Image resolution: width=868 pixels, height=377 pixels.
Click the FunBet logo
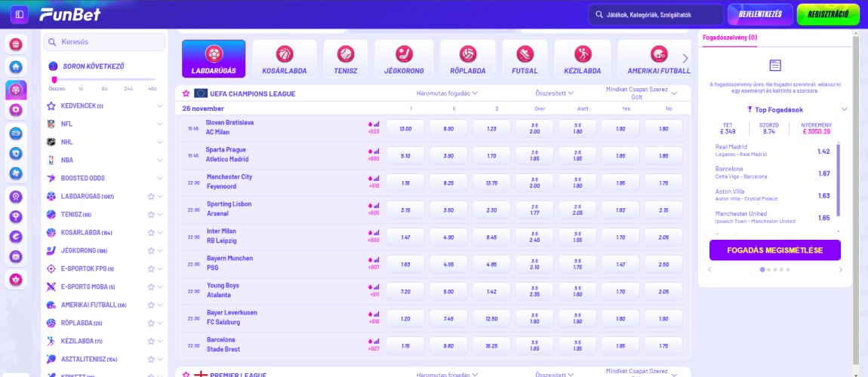click(70, 14)
